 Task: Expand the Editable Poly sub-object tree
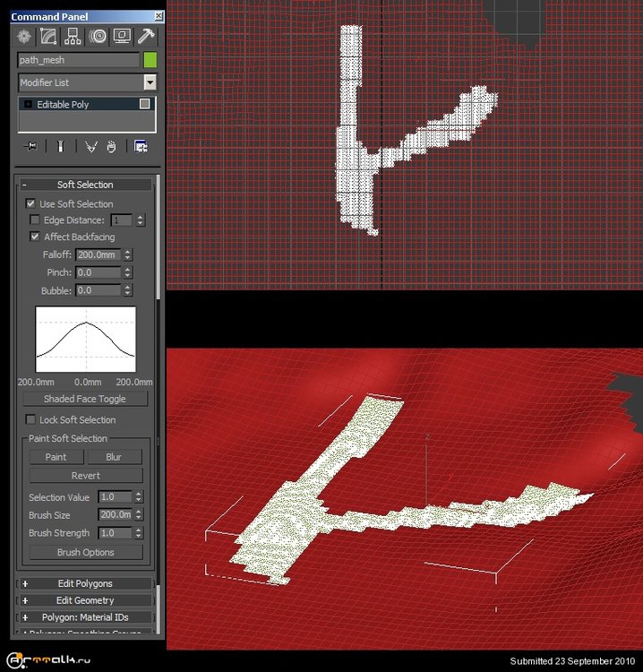(28, 104)
